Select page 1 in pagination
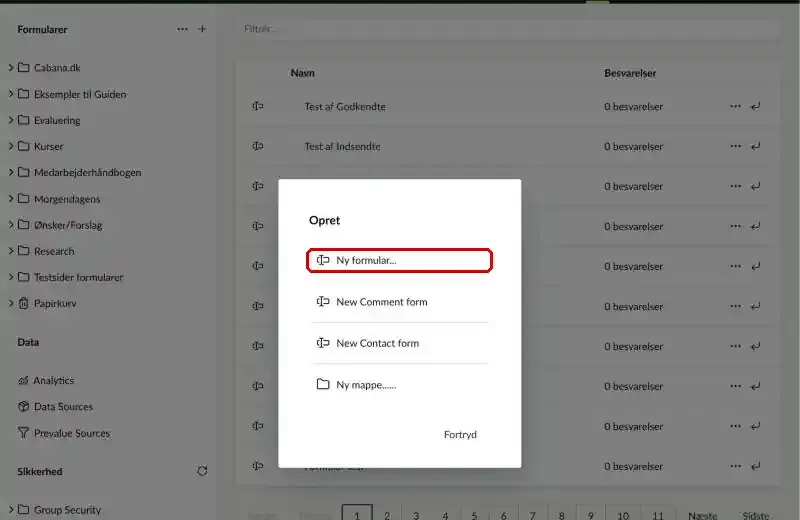The image size is (800, 520). coord(357,514)
